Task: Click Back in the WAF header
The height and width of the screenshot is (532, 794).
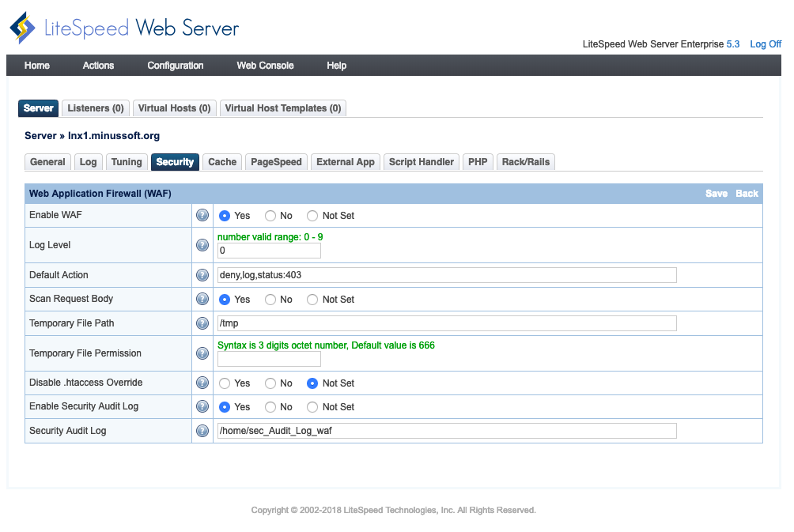Action: (747, 194)
